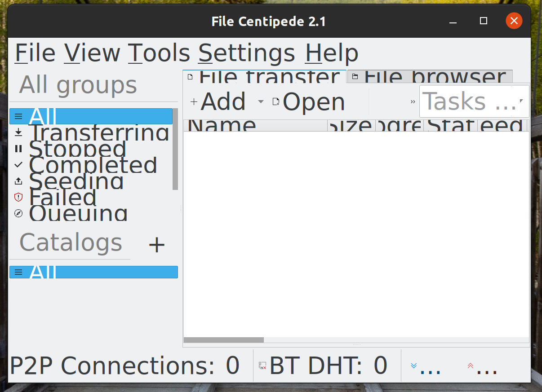The width and height of the screenshot is (542, 392).
Task: Click the download speed chevron in status bar
Action: 413,366
